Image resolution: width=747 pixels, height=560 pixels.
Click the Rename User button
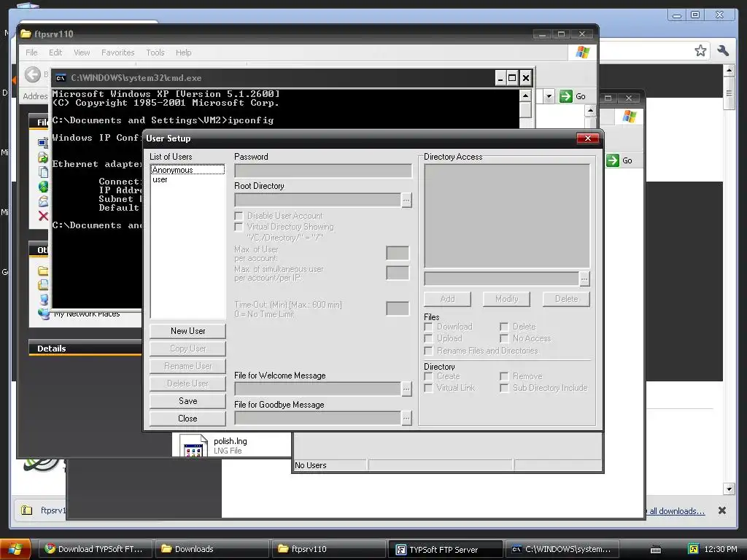coord(187,366)
